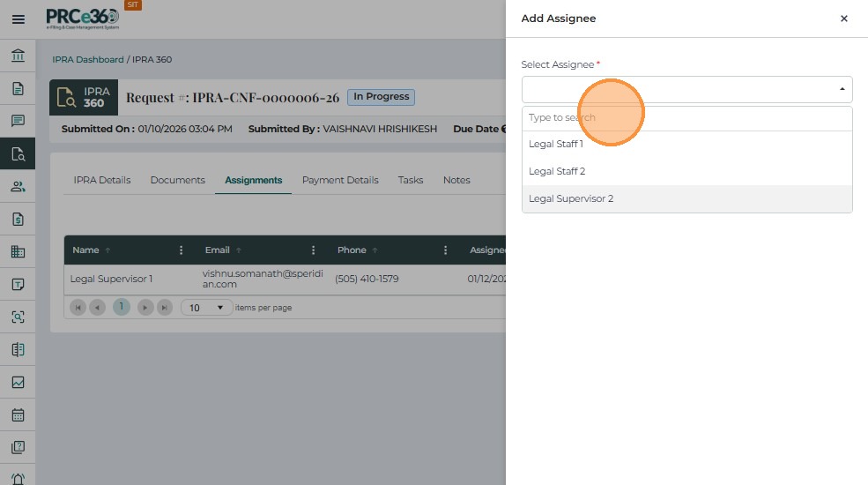The width and height of the screenshot is (868, 485).
Task: Open the IPRA Dashboard breadcrumb link
Action: coord(88,59)
